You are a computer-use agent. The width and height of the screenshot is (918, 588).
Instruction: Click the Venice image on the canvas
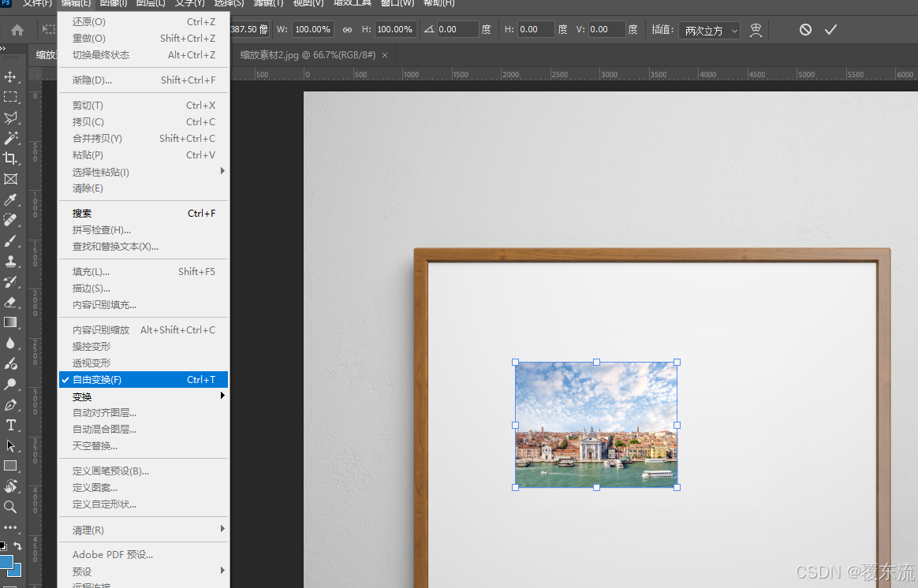coord(596,425)
